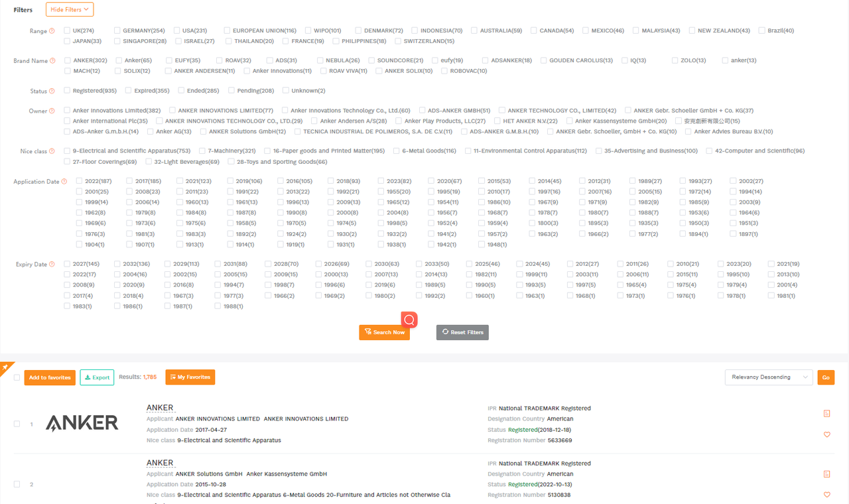Click registration number 5130838
Viewport: 849px width, 504px height.
[x=559, y=495]
